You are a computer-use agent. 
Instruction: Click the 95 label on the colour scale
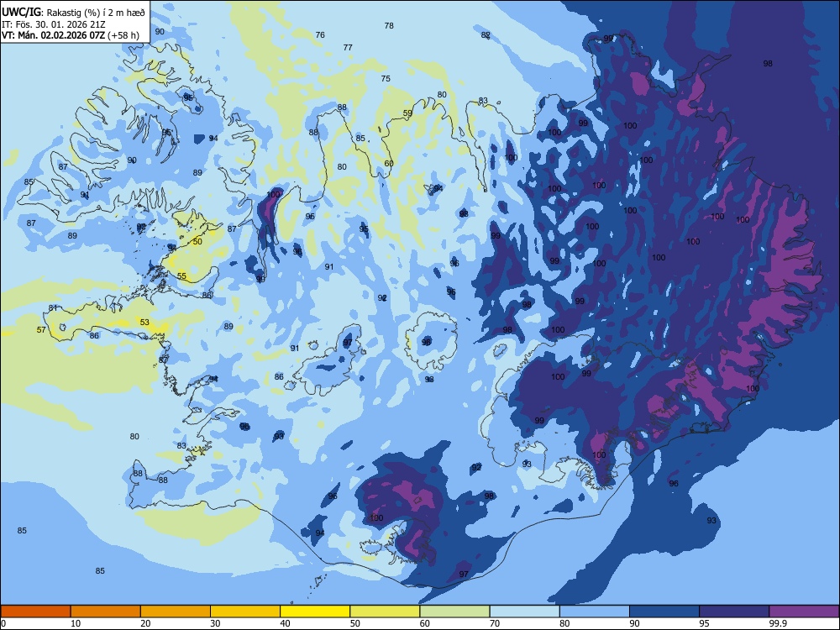705,623
